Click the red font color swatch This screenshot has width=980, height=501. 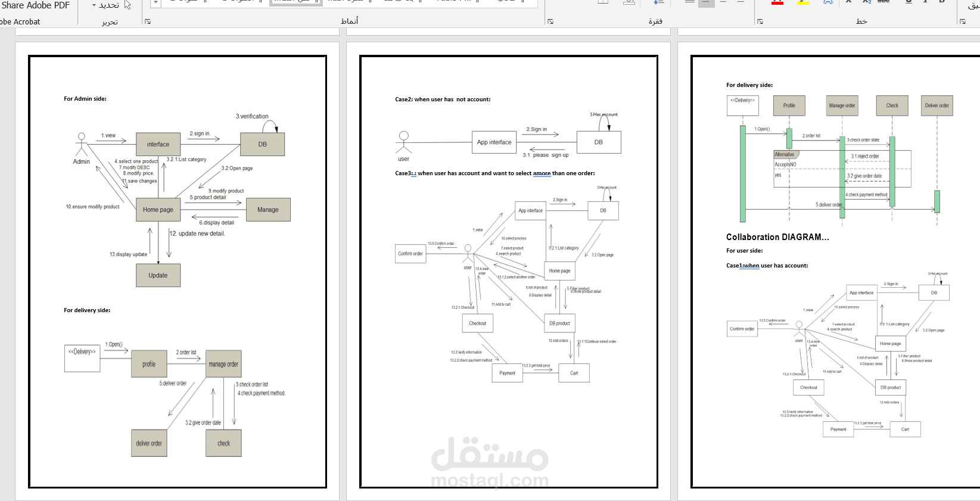777,2
